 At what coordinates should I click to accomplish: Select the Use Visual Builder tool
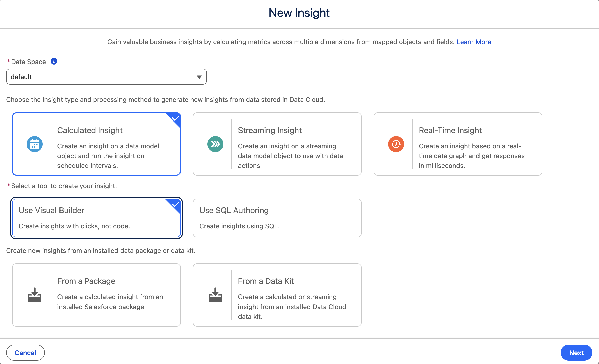click(96, 218)
